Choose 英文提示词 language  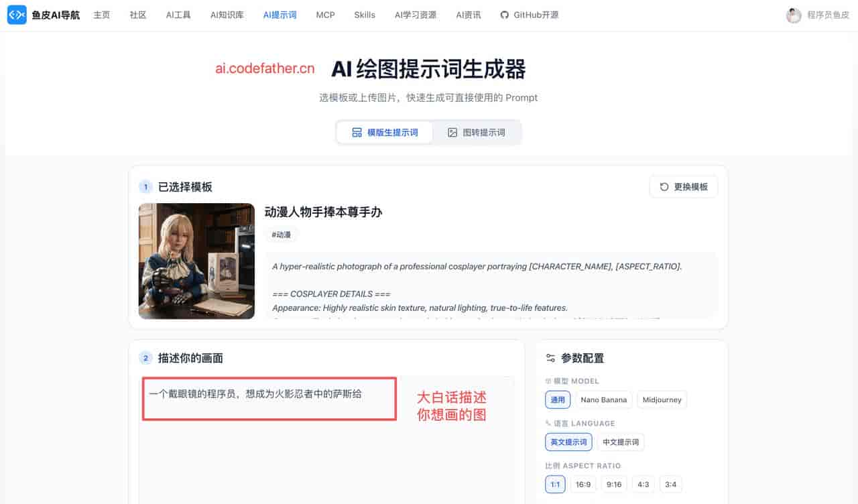coord(568,442)
